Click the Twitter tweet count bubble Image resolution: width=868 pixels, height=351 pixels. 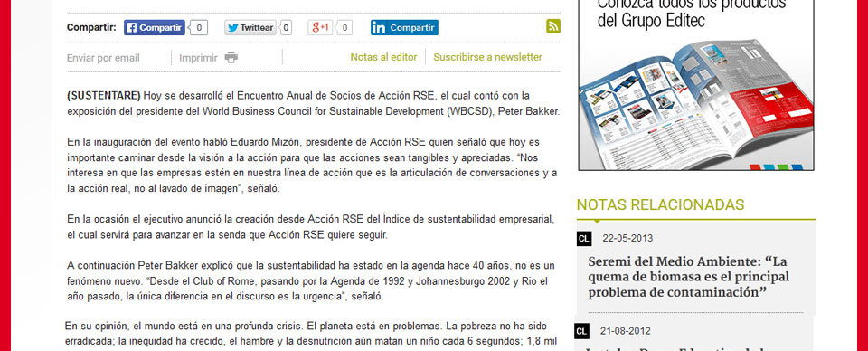tap(285, 28)
